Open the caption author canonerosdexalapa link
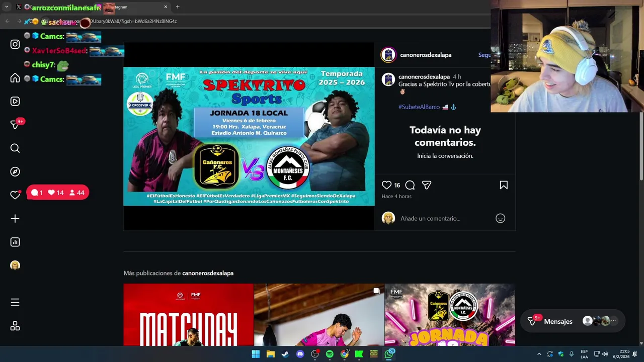 click(424, 77)
